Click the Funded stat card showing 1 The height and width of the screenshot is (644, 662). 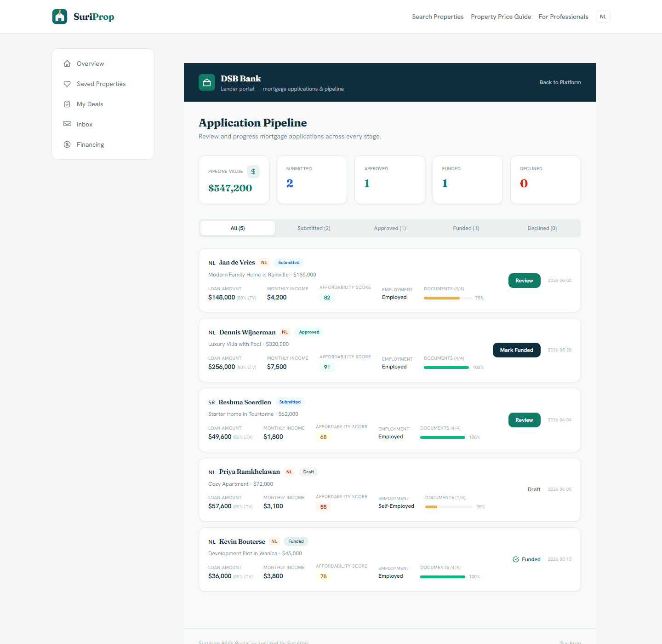click(468, 180)
